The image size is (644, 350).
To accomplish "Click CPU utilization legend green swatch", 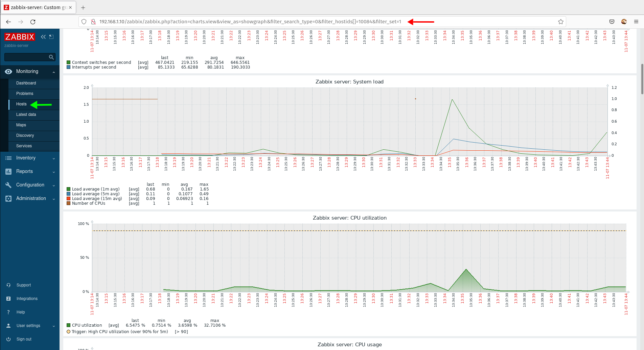I will click(69, 325).
